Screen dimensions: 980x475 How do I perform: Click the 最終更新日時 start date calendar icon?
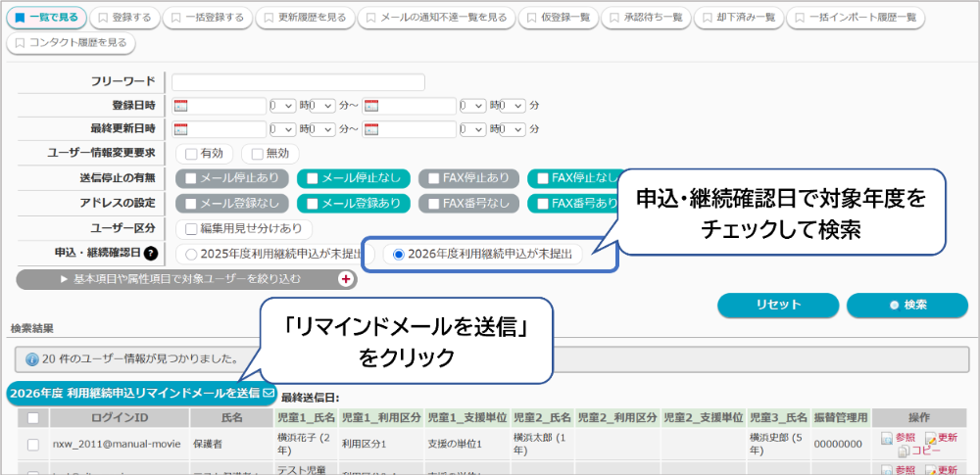[180, 129]
